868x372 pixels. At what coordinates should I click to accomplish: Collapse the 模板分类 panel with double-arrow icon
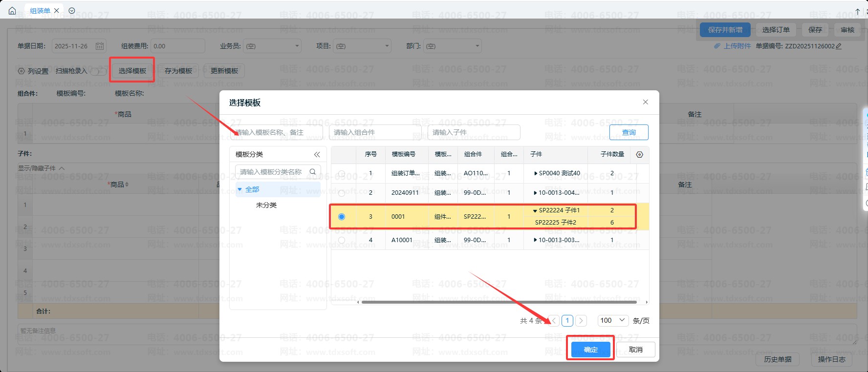tap(317, 155)
